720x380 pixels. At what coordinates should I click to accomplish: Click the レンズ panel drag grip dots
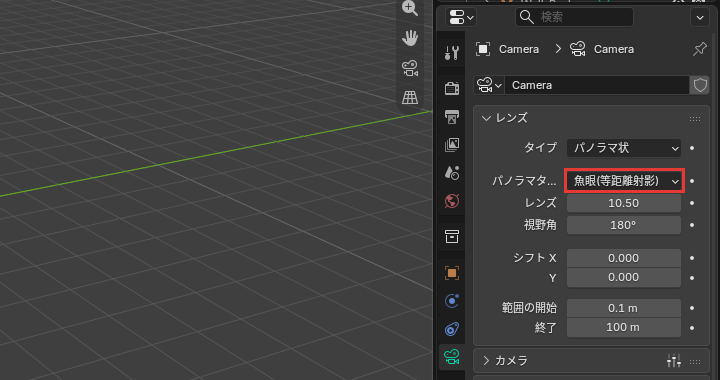pyautogui.click(x=695, y=119)
